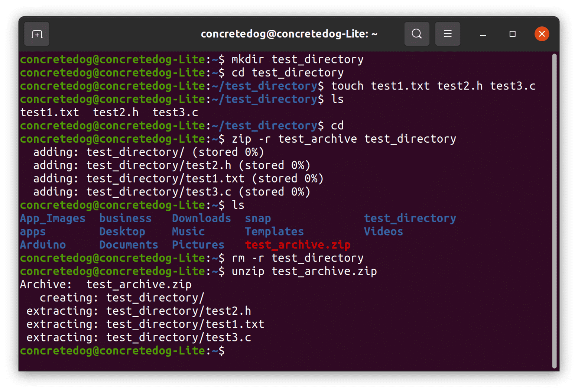Viewport: 578px width, 392px height.
Task: Click the 'zip -r test_archive test_directory' command
Action: coord(344,139)
